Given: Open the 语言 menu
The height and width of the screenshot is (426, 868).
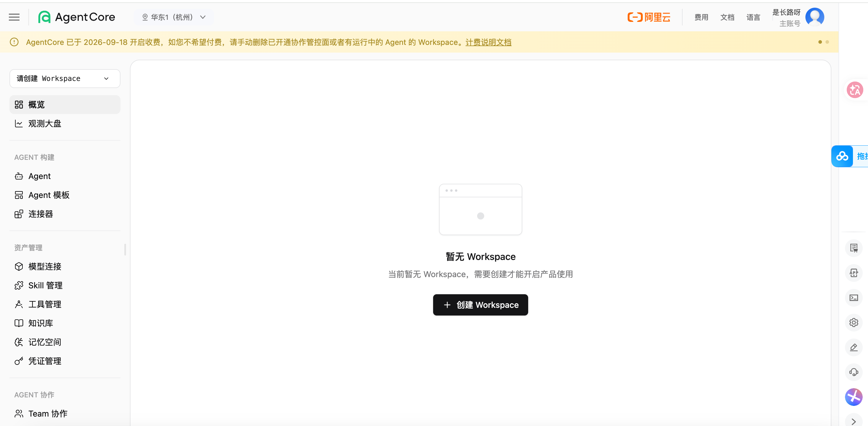Looking at the screenshot, I should coord(753,17).
